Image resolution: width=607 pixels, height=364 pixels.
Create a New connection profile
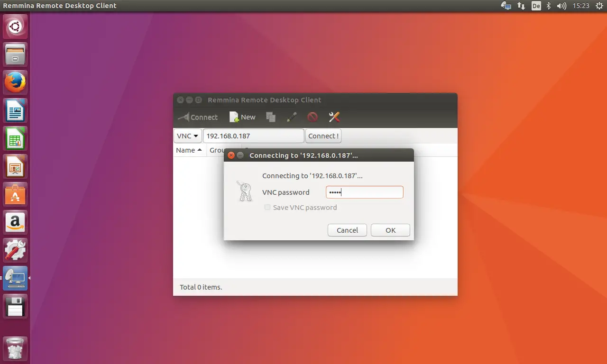242,117
